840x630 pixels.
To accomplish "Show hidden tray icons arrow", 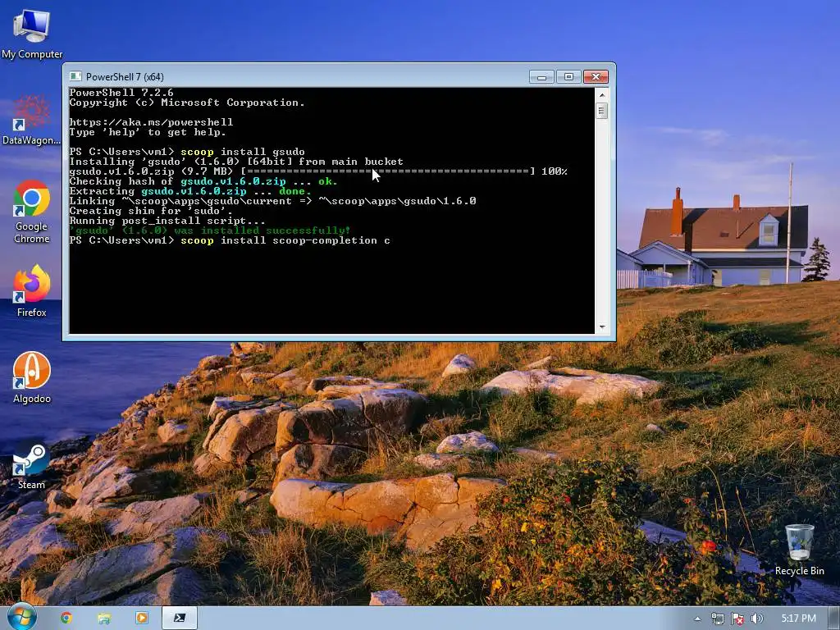I will click(x=697, y=619).
